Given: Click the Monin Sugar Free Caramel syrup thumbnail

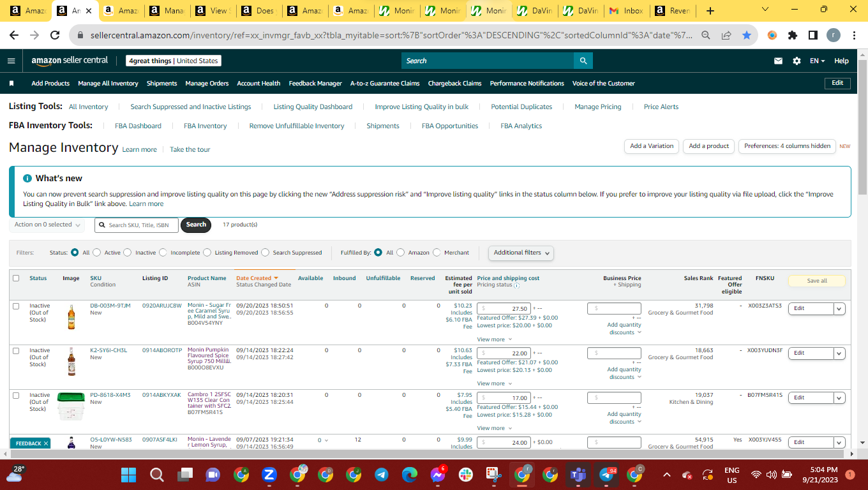Looking at the screenshot, I should click(x=71, y=316).
